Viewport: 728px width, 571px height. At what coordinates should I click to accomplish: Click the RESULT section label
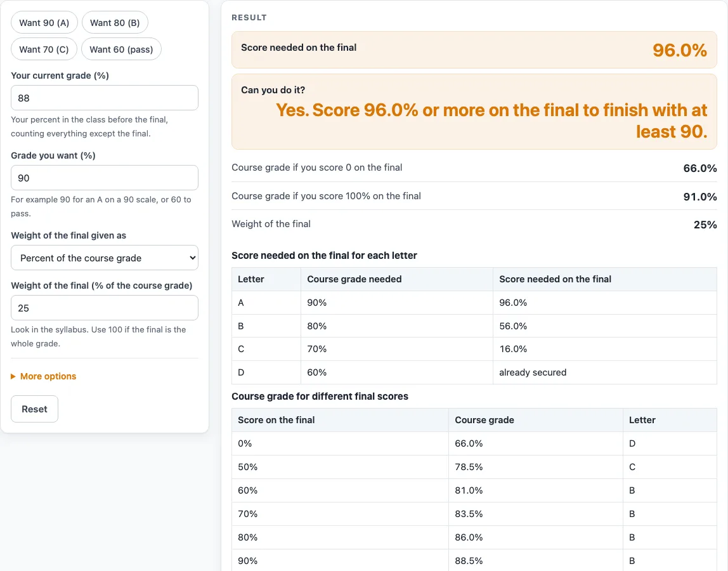(249, 18)
